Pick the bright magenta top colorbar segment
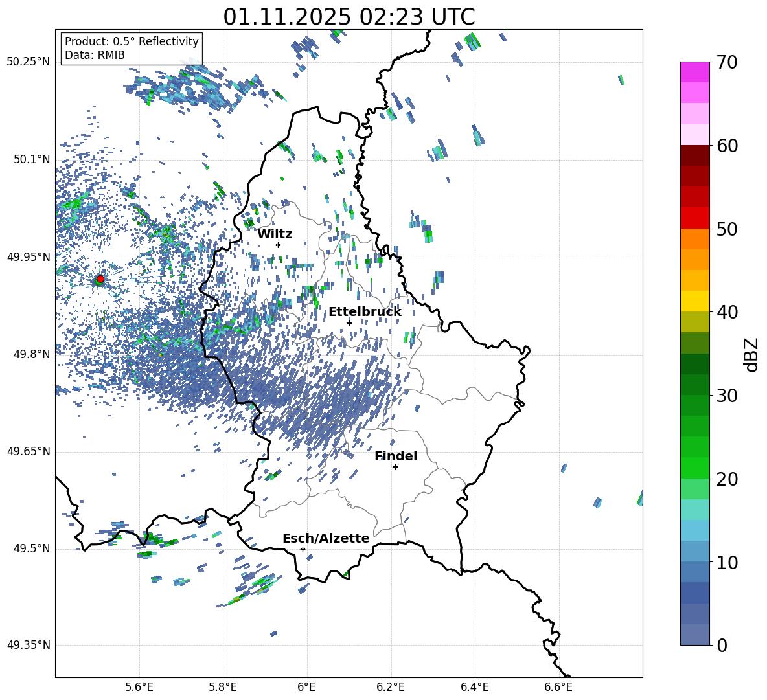 [694, 72]
